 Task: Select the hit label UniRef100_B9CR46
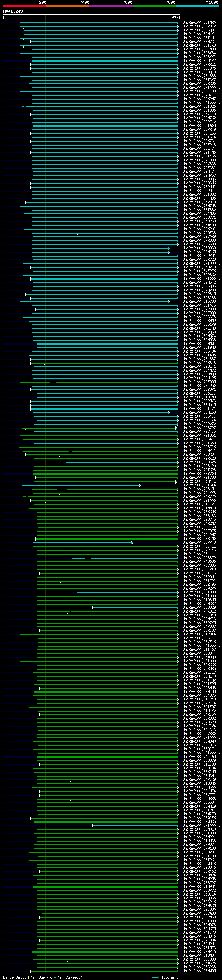[199, 902]
